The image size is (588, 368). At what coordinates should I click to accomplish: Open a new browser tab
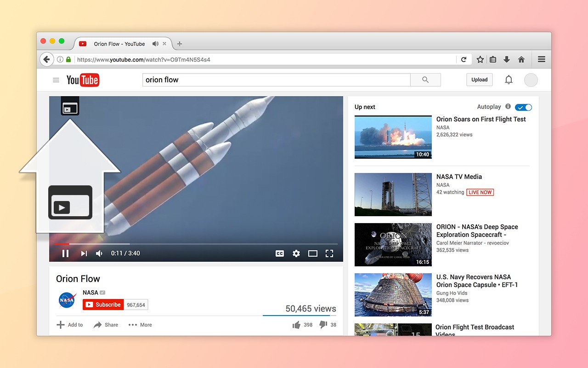click(180, 44)
